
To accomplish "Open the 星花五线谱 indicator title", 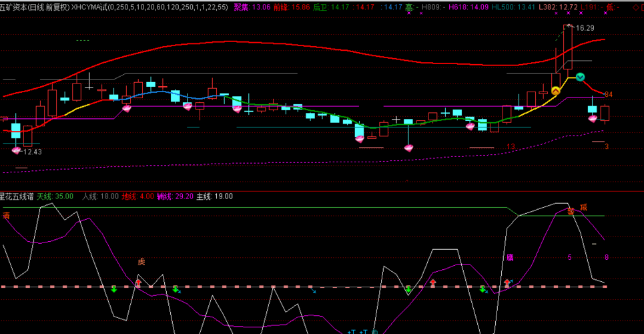I will pyautogui.click(x=17, y=196).
